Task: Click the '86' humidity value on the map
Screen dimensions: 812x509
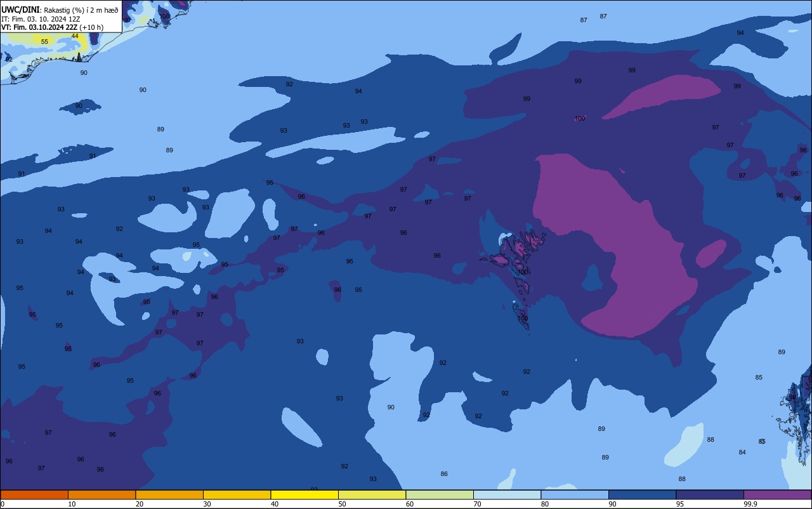Action: 444,474
